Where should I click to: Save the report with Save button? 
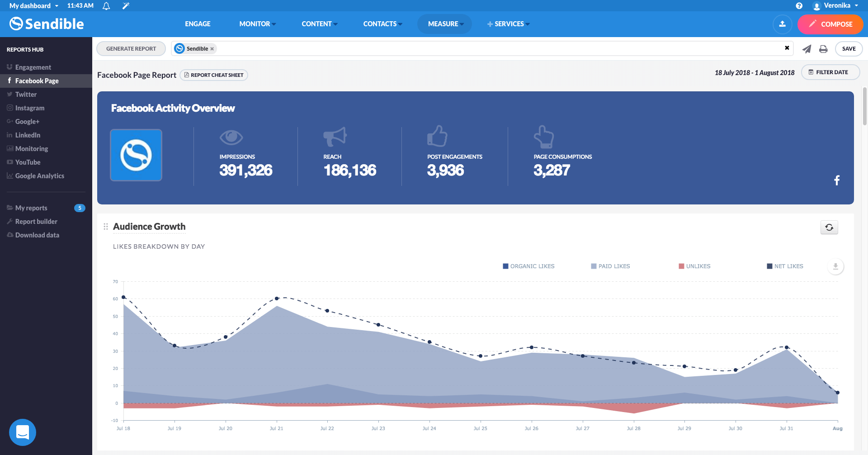(x=849, y=49)
